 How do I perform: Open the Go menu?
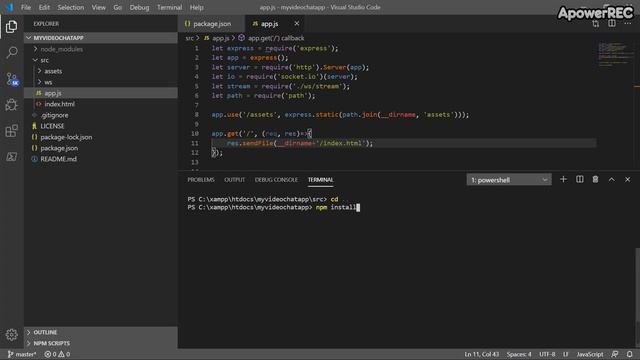coord(118,7)
